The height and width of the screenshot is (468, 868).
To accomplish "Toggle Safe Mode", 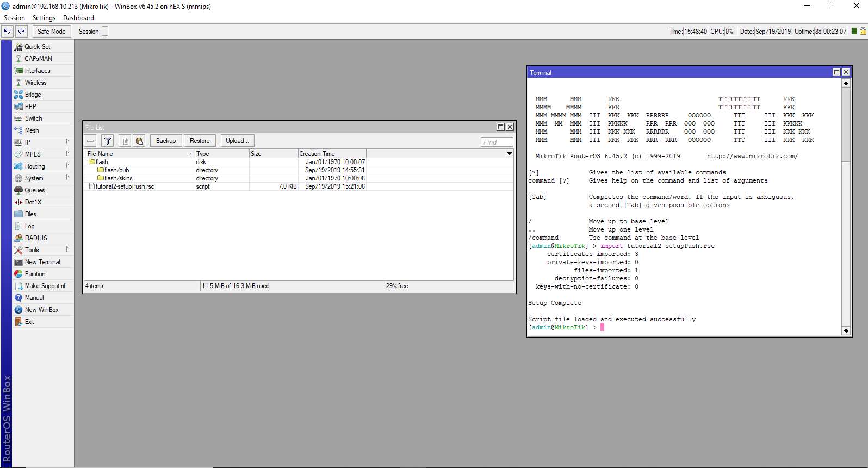I will pos(52,32).
